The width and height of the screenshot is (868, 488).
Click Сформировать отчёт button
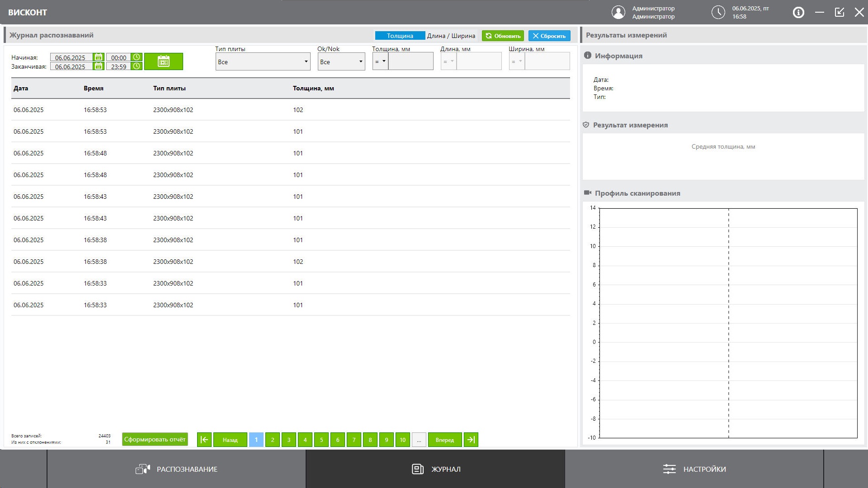[x=155, y=439]
